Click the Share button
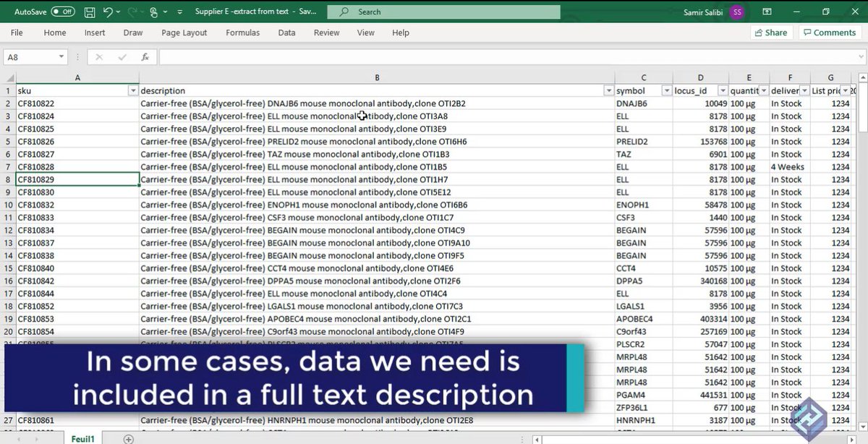This screenshot has width=868, height=444. coord(771,33)
